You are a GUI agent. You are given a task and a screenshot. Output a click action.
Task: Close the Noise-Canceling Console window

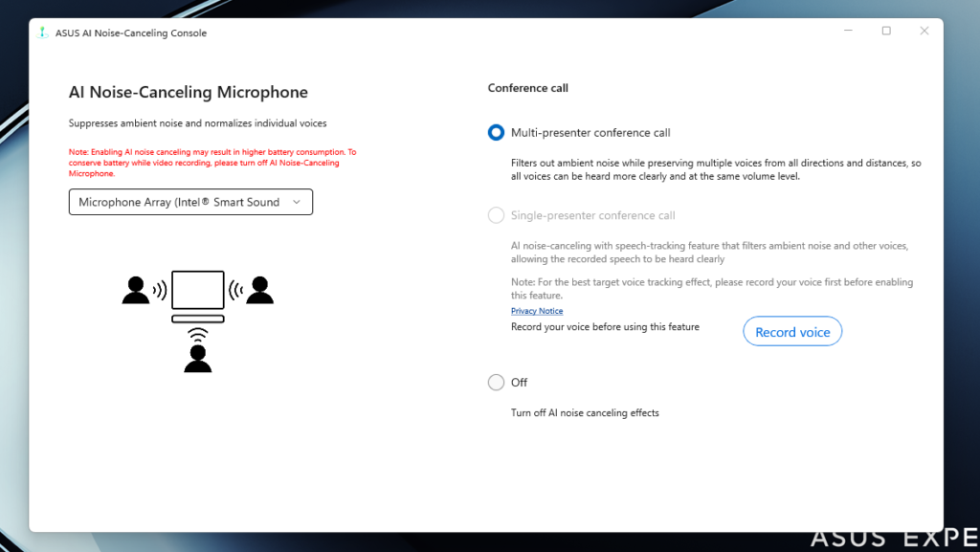coord(924,31)
